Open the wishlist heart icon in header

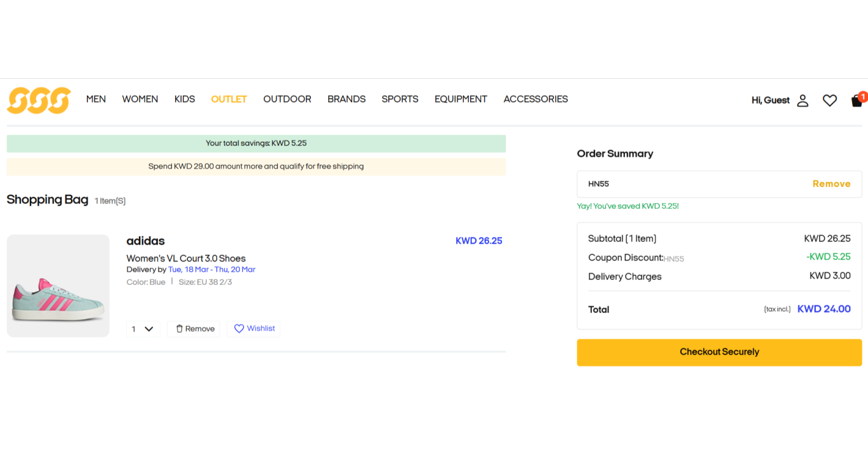coord(830,100)
